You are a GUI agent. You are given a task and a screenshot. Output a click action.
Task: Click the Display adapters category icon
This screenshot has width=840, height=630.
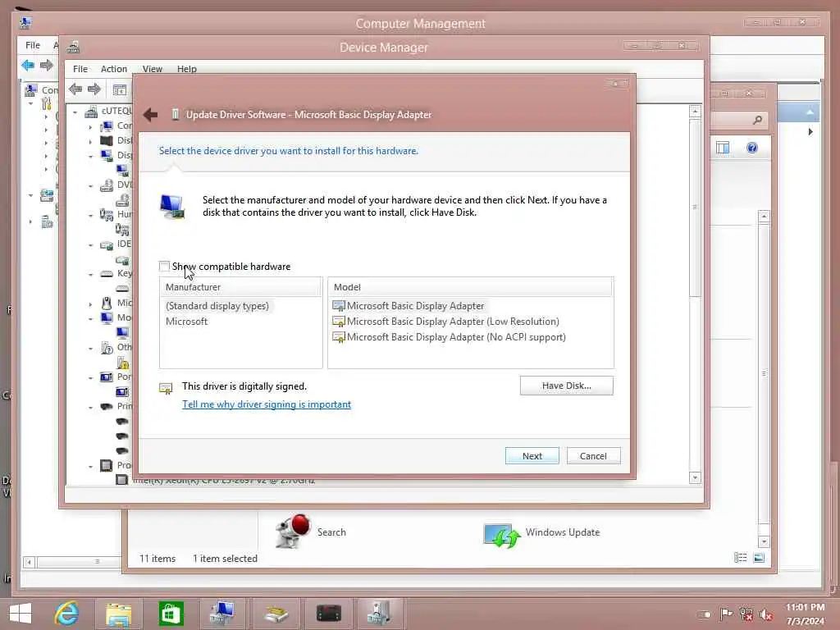tap(107, 155)
